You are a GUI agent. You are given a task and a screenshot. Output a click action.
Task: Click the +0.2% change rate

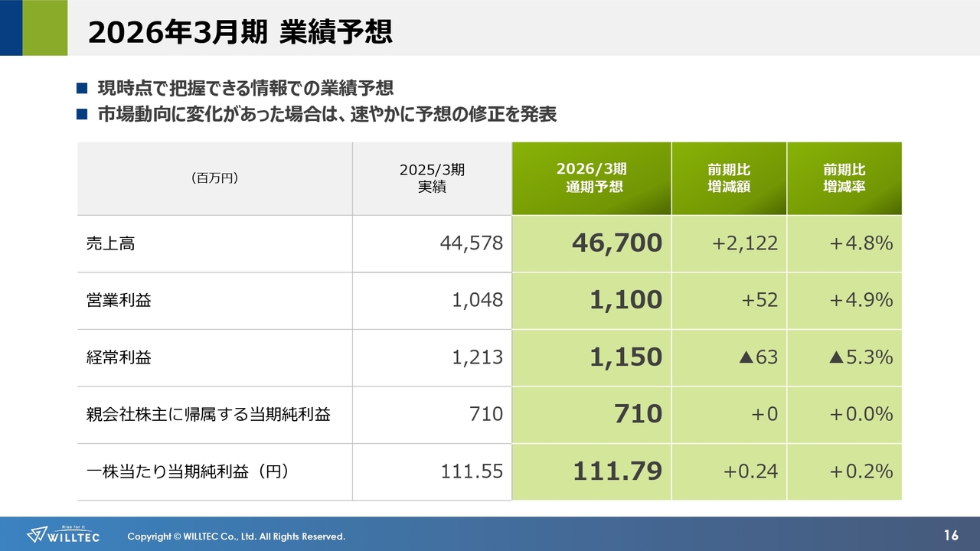tap(861, 471)
